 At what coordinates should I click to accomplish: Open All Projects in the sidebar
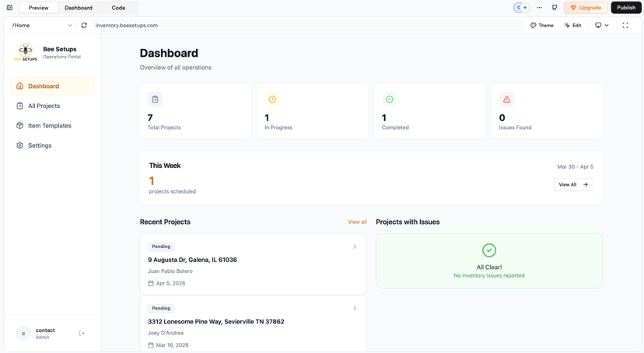(52, 106)
